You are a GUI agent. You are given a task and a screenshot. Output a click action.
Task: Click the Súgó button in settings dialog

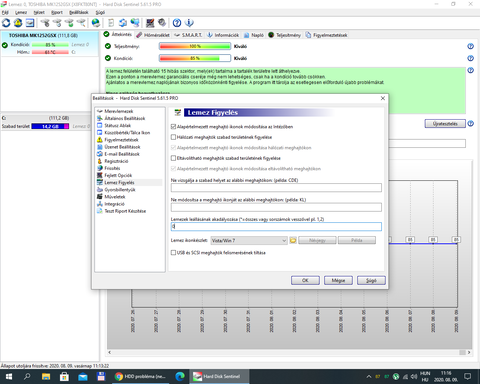pos(371,280)
